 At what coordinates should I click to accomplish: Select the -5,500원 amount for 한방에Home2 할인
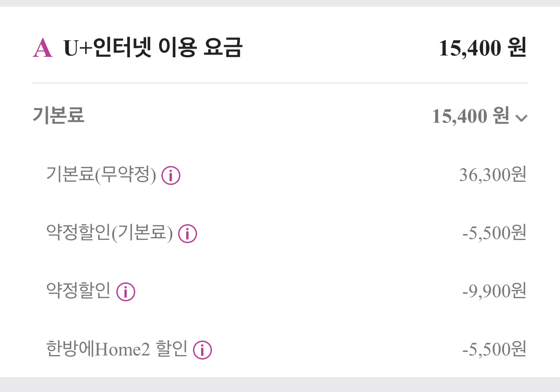494,350
